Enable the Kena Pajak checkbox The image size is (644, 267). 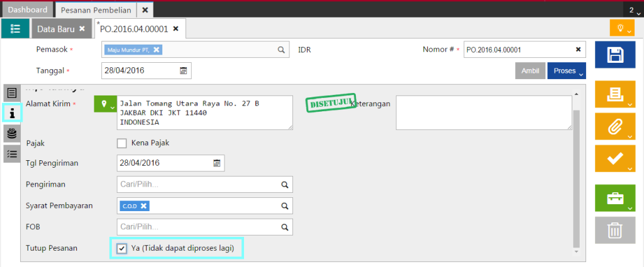[122, 143]
